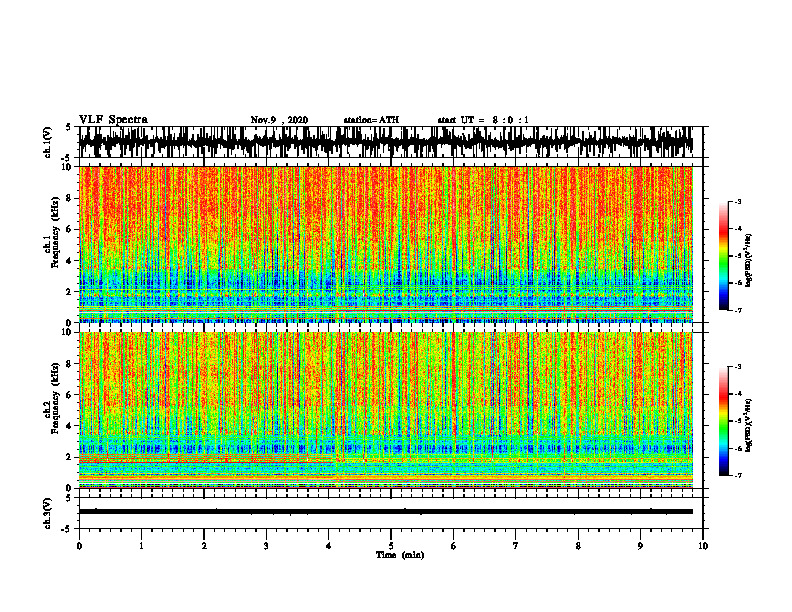Click the "-5" tick on lower colorbar
The width and height of the screenshot is (792, 612).
pyautogui.click(x=737, y=421)
